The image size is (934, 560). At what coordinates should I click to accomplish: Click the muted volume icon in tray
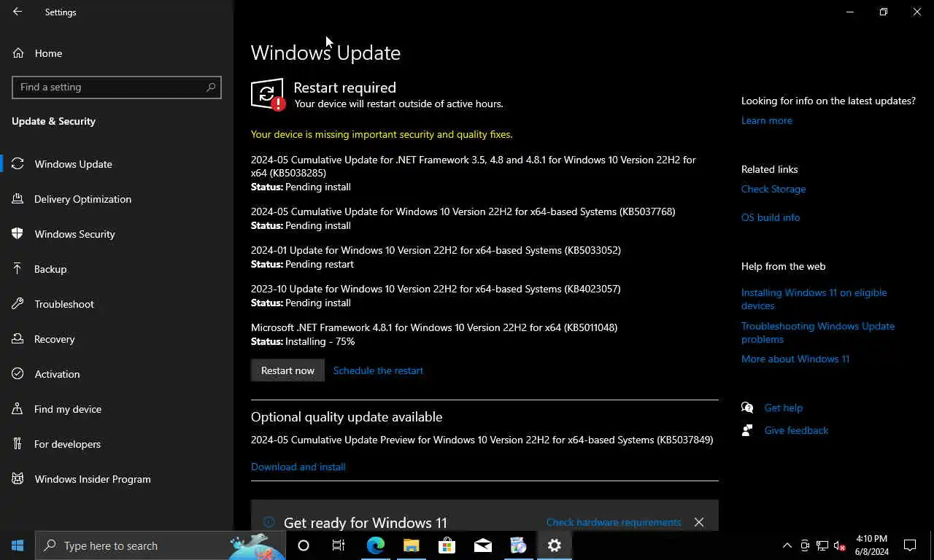pyautogui.click(x=840, y=545)
